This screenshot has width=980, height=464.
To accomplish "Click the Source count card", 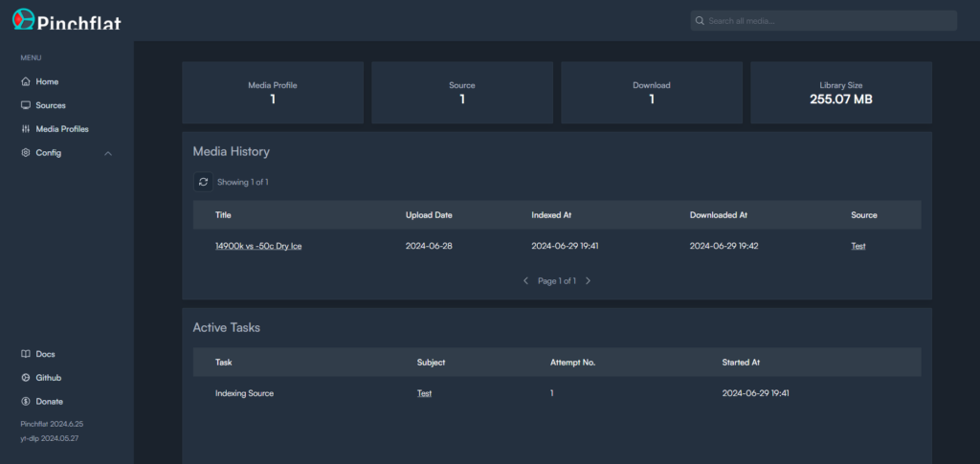I will 462,93.
